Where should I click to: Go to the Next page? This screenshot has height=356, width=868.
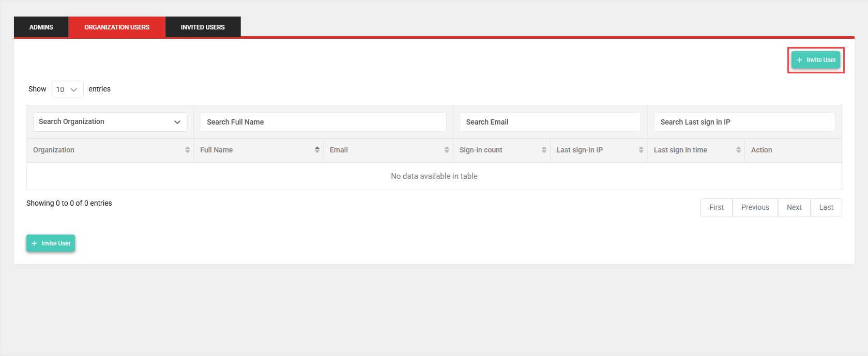point(794,207)
